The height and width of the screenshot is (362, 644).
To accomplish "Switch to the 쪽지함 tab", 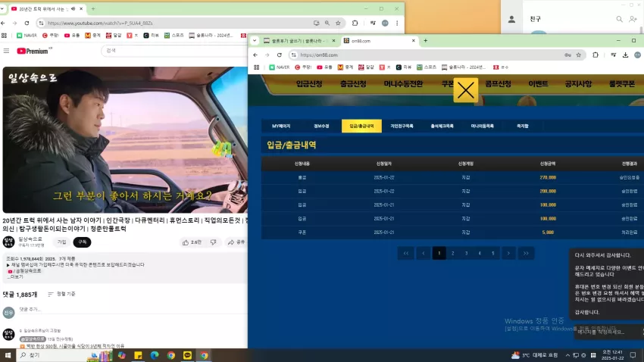I will [523, 126].
